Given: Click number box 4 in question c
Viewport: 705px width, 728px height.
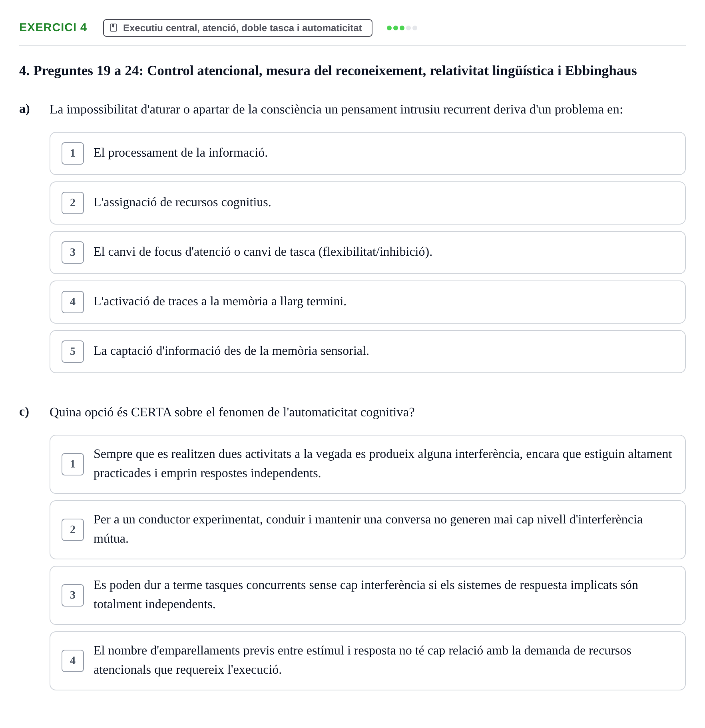Looking at the screenshot, I should click(73, 661).
